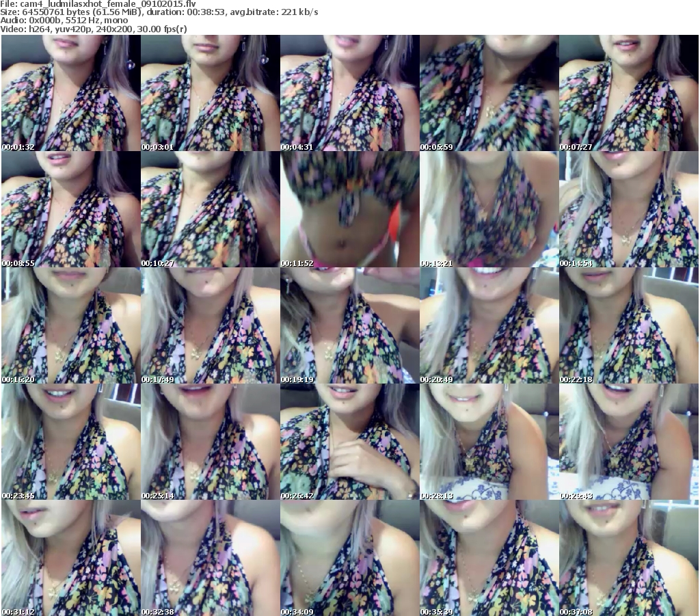Click the 00:04:31 thumbnail
This screenshot has height=616, width=700.
[350, 93]
